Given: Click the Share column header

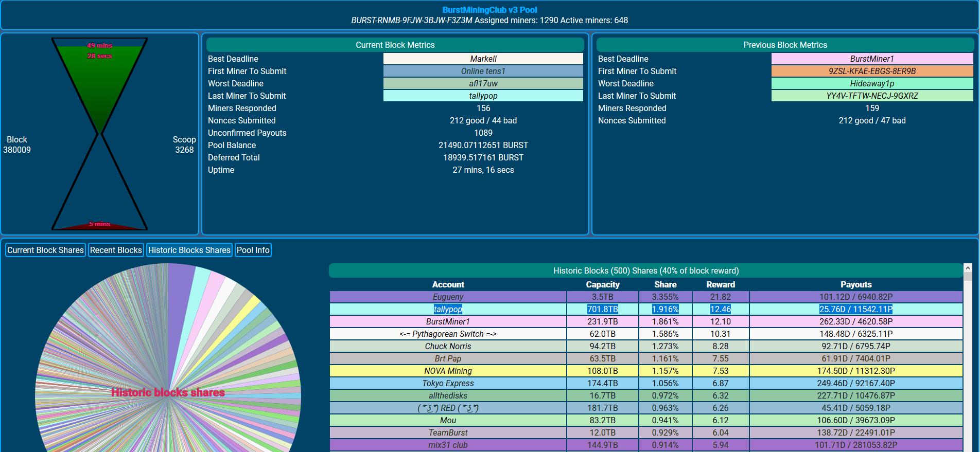Looking at the screenshot, I should point(666,284).
